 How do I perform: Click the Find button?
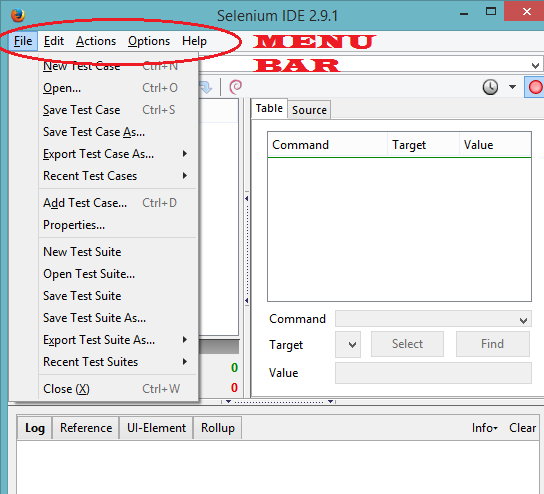pos(493,344)
